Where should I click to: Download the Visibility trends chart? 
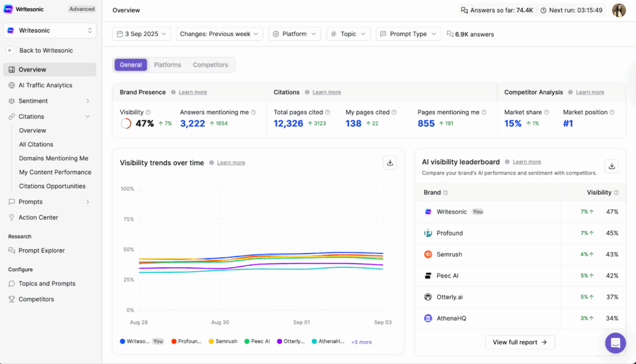pyautogui.click(x=389, y=162)
